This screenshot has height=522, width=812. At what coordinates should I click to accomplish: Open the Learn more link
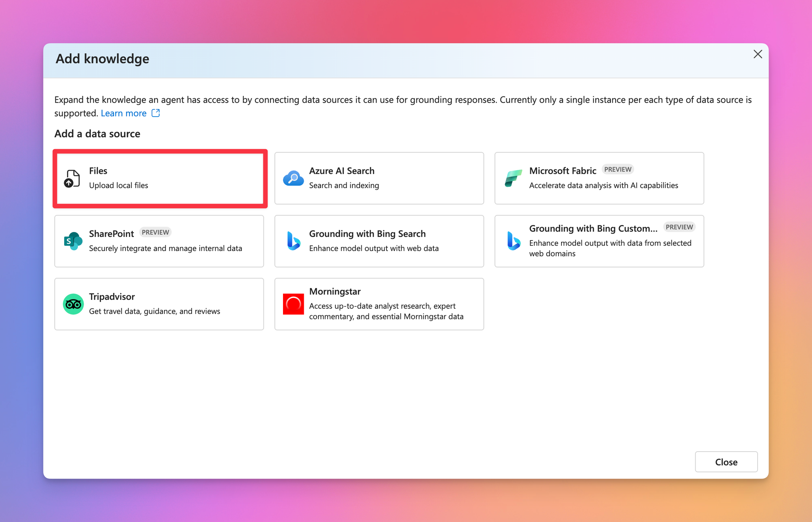[123, 113]
